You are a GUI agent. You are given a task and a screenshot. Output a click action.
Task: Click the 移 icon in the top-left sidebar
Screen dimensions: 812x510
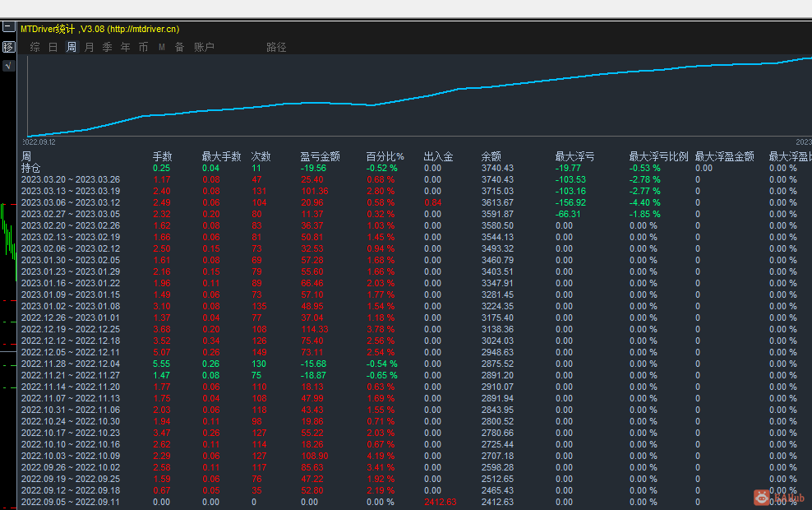point(8,46)
